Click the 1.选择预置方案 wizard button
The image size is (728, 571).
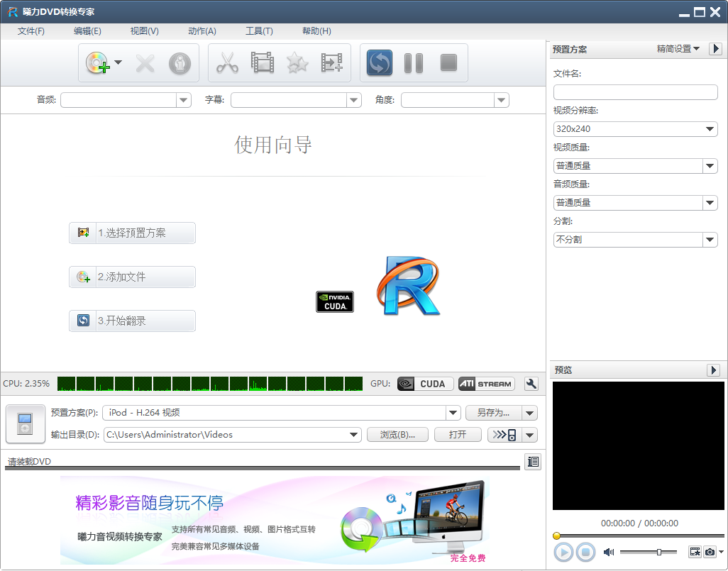point(132,233)
